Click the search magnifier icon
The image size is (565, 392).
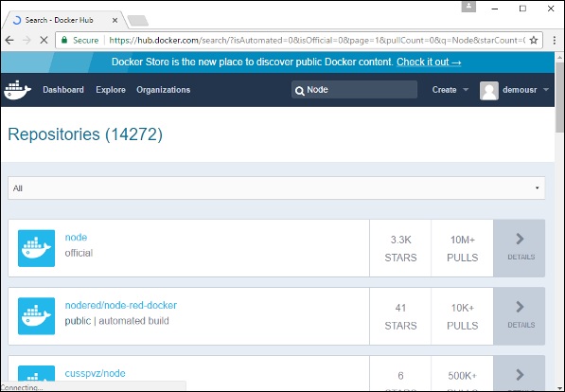[x=299, y=91]
